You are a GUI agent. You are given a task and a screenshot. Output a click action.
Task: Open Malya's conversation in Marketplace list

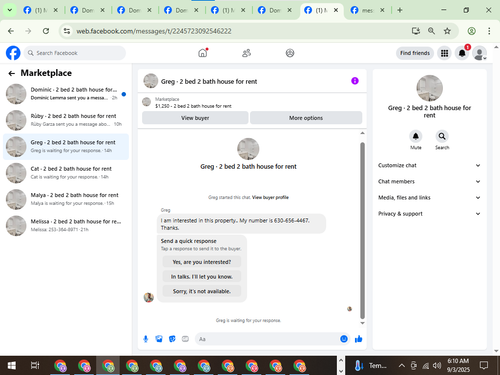point(66,199)
